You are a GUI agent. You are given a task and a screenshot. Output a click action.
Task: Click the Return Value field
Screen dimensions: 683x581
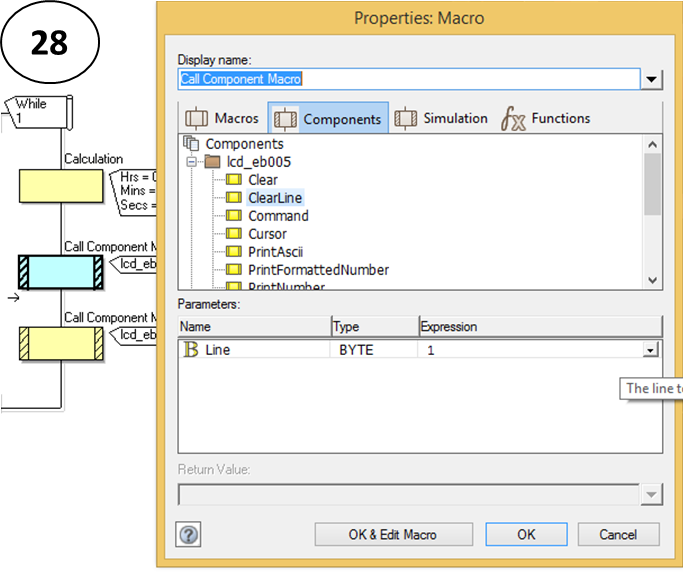pos(409,494)
